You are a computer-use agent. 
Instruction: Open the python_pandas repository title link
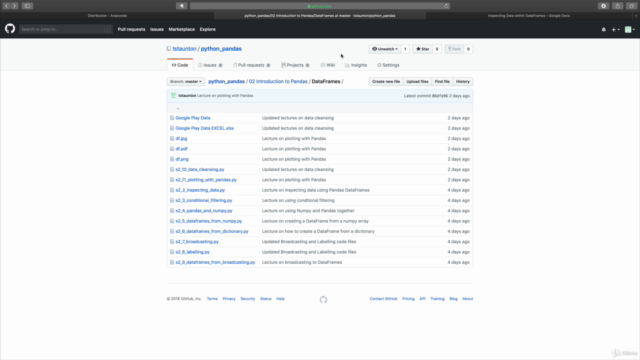[221, 49]
